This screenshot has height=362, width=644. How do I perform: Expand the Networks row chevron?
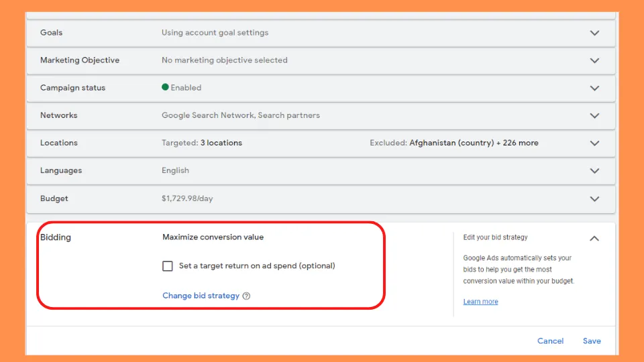[x=594, y=116]
